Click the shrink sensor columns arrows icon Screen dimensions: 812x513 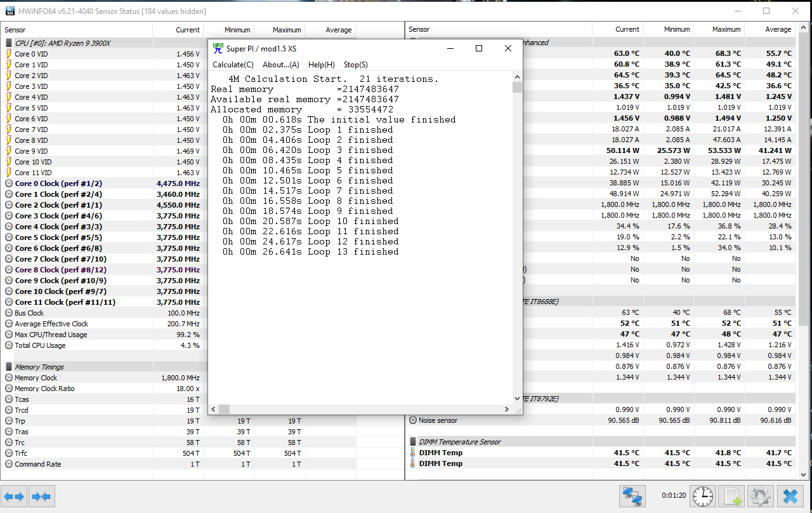click(42, 496)
